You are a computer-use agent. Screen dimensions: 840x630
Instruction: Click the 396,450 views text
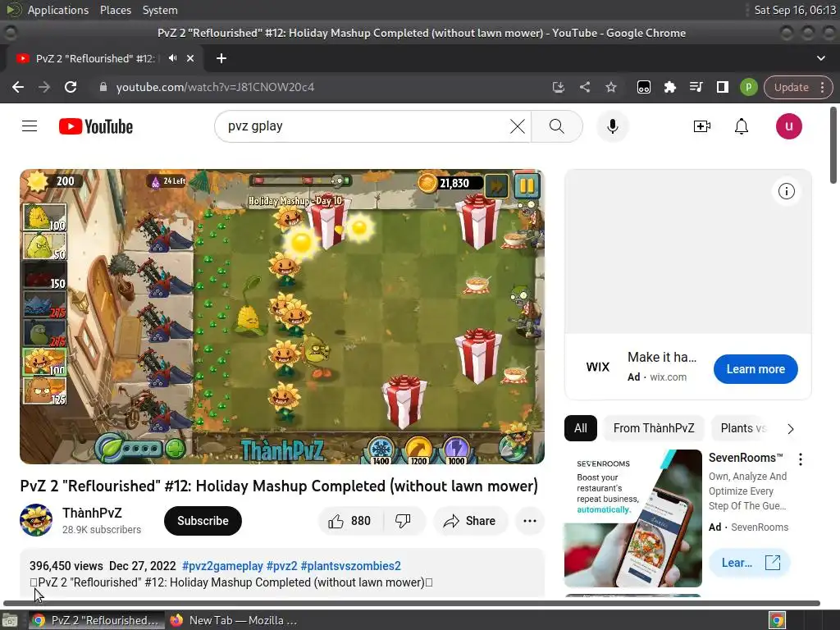[x=66, y=566]
